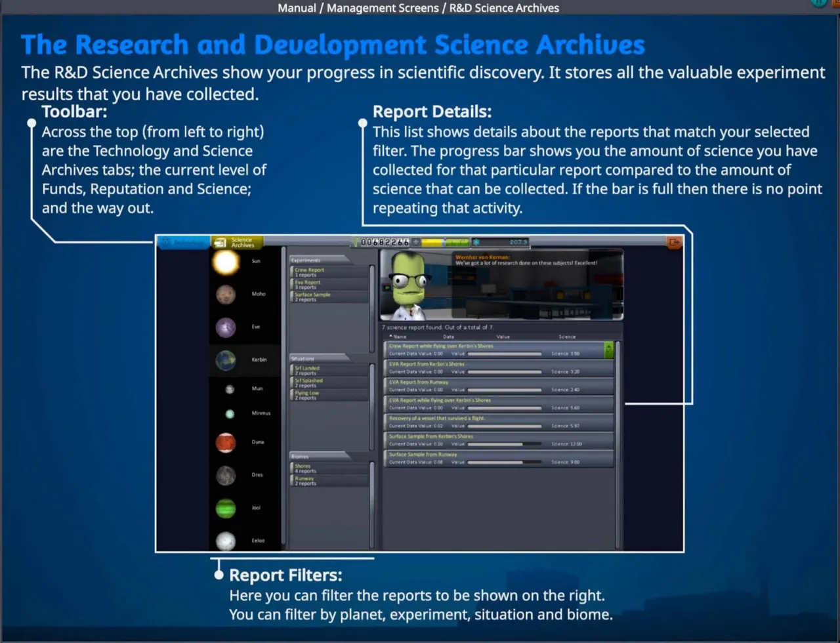Click the Report Filters: heading
Image resolution: width=840 pixels, height=643 pixels.
285,576
